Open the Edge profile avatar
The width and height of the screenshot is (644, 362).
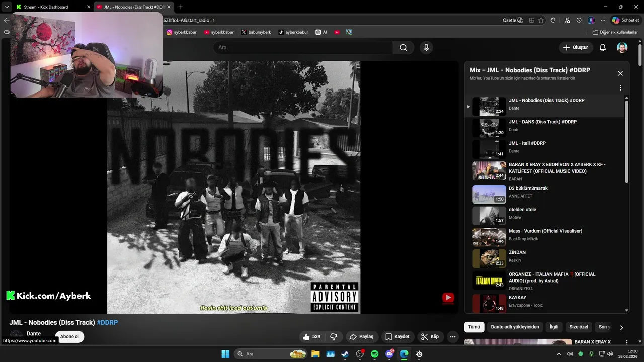click(591, 20)
